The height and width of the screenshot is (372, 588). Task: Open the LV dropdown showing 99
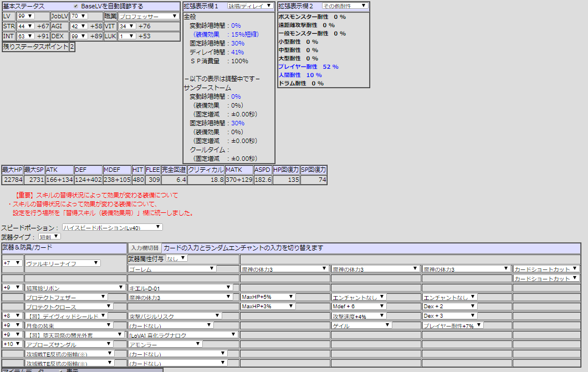[25, 16]
